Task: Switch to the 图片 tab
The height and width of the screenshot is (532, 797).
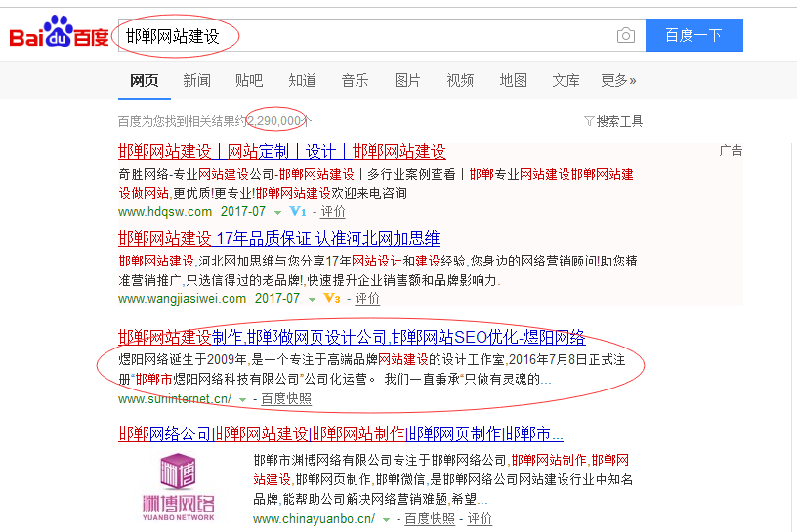Action: pyautogui.click(x=407, y=80)
